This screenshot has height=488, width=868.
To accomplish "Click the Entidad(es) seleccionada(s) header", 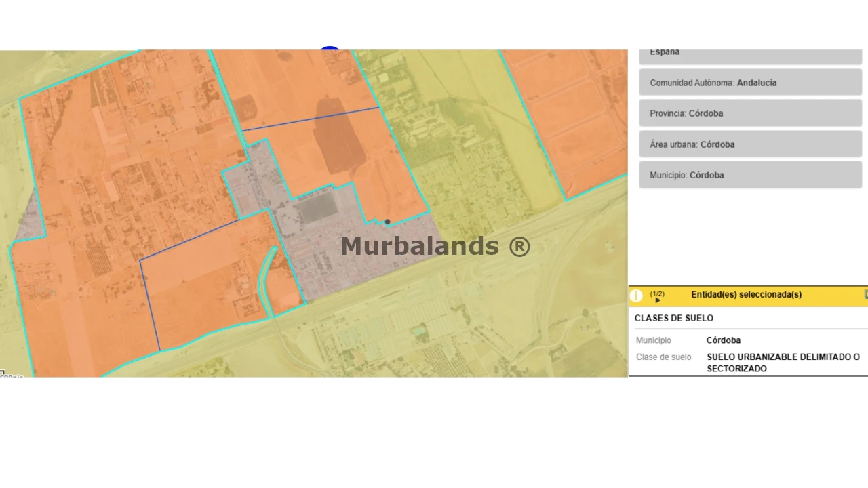I will pos(746,295).
